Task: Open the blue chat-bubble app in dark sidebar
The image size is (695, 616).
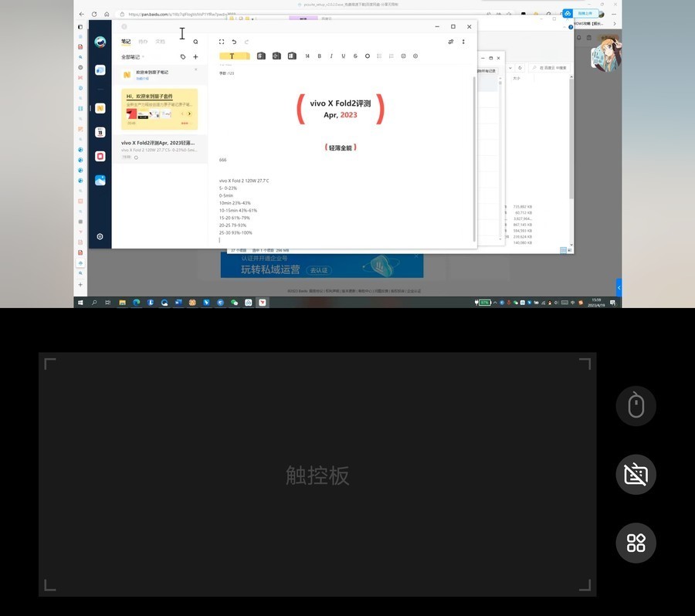Action: (100, 70)
